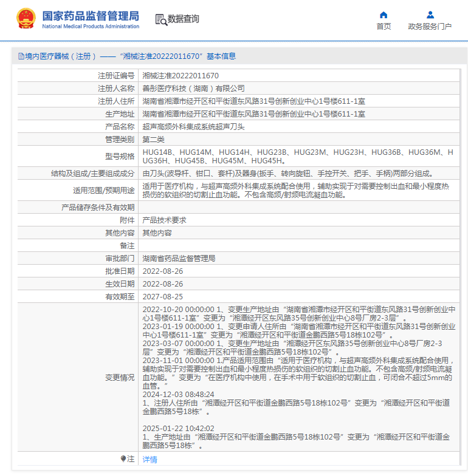Image resolution: width=468 pixels, height=476 pixels.
Task: Click the 首页 house icon
Action: [384, 15]
